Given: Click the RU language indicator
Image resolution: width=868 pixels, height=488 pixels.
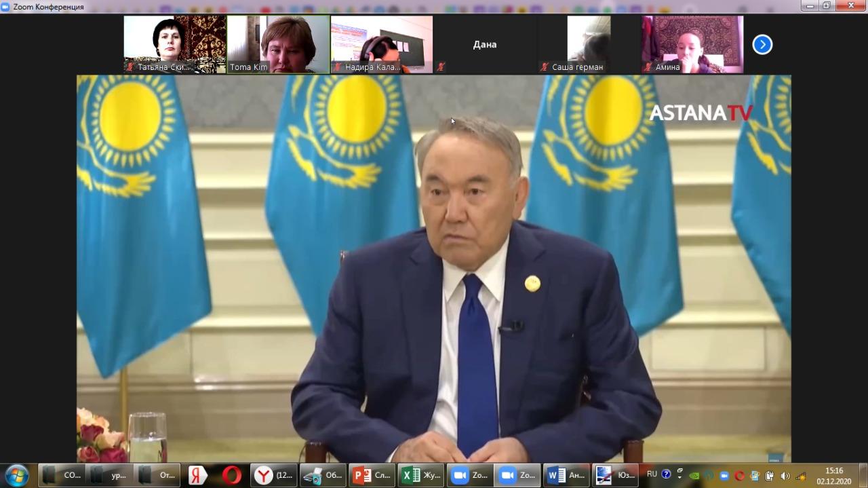Looking at the screenshot, I should [x=652, y=474].
